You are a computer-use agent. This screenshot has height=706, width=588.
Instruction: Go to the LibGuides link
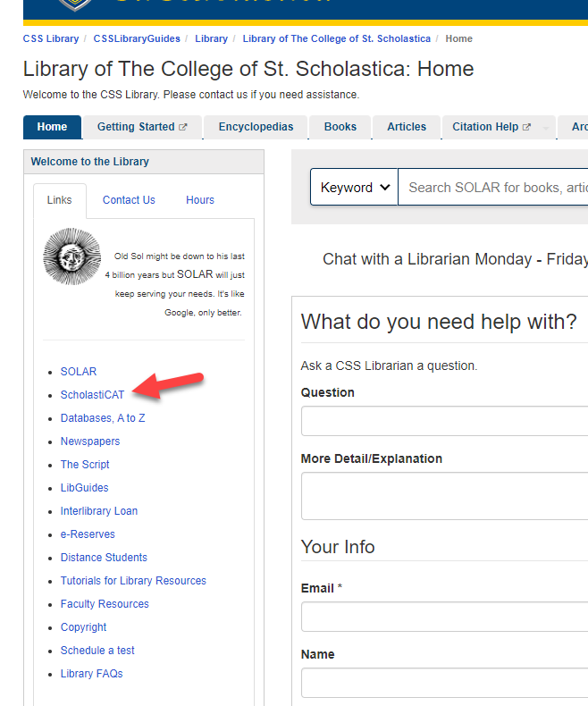[85, 488]
